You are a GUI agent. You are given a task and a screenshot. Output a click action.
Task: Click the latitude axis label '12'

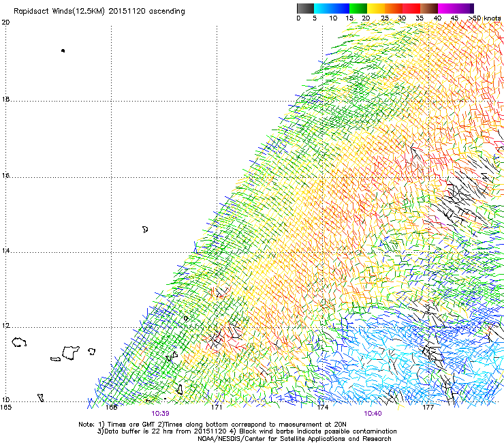click(5, 326)
